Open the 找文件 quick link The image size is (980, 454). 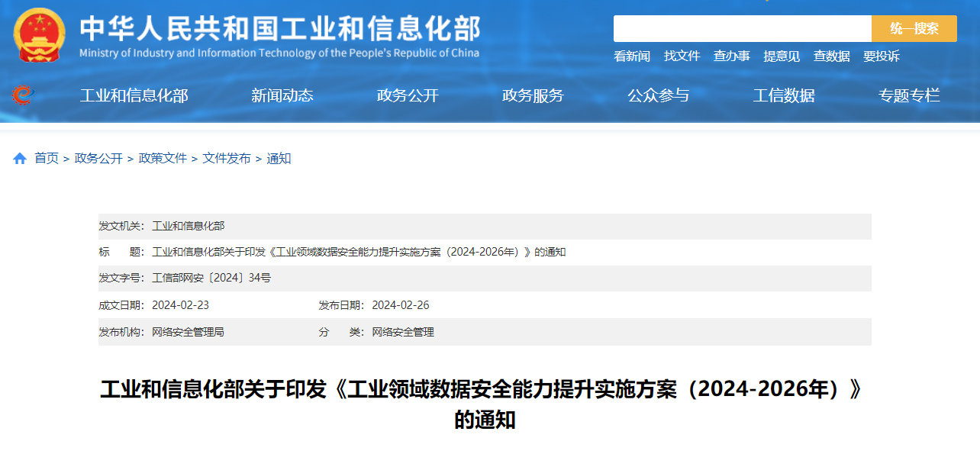pyautogui.click(x=682, y=56)
